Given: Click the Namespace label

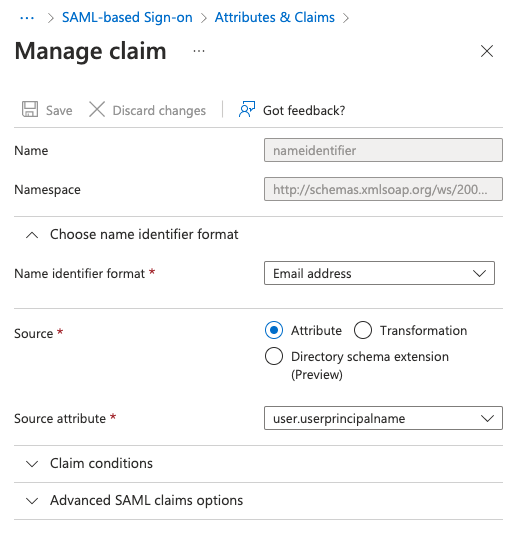Looking at the screenshot, I should (x=47, y=190).
